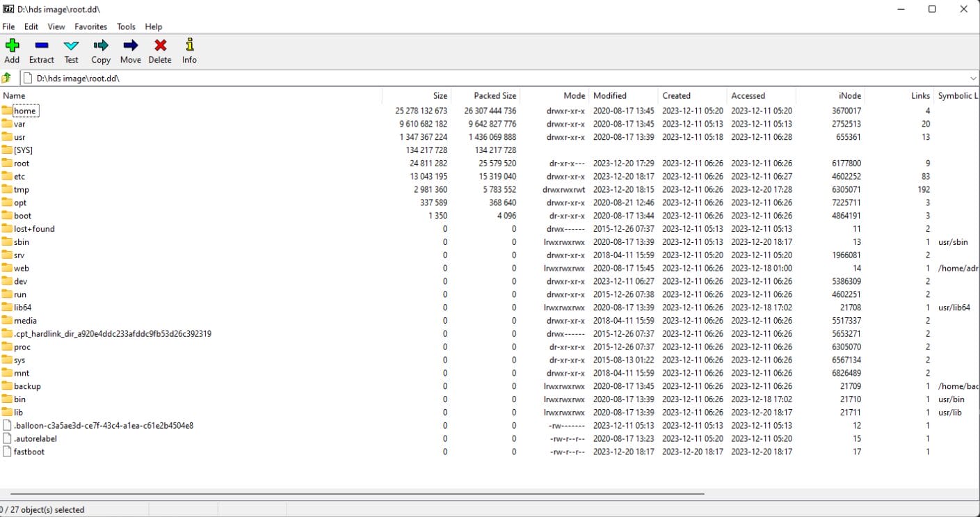Open the address bar dropdown arrow
Screen dimensions: 980x517
[x=973, y=77]
